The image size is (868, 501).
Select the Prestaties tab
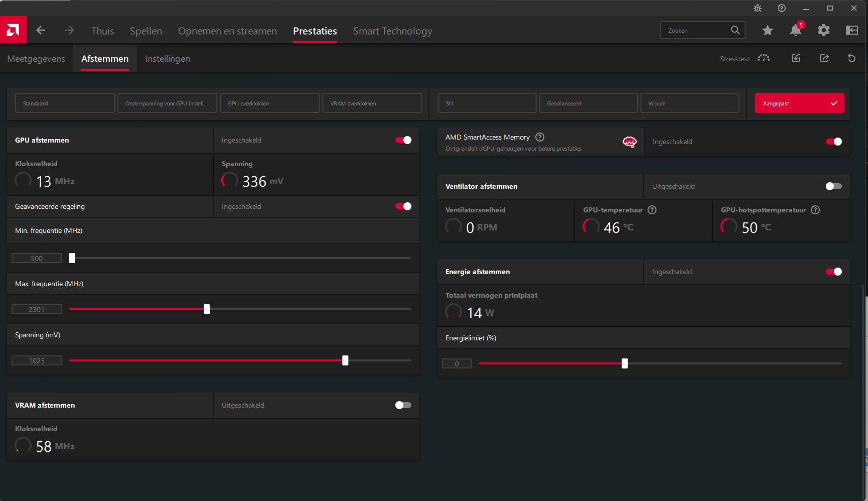[315, 31]
